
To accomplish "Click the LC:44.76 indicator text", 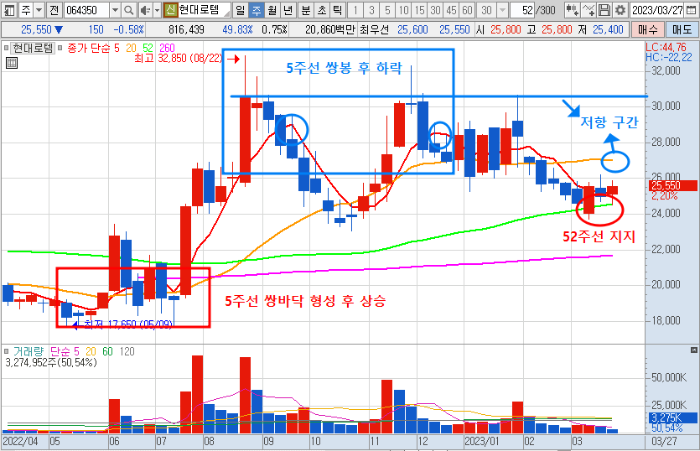I will pyautogui.click(x=666, y=47).
